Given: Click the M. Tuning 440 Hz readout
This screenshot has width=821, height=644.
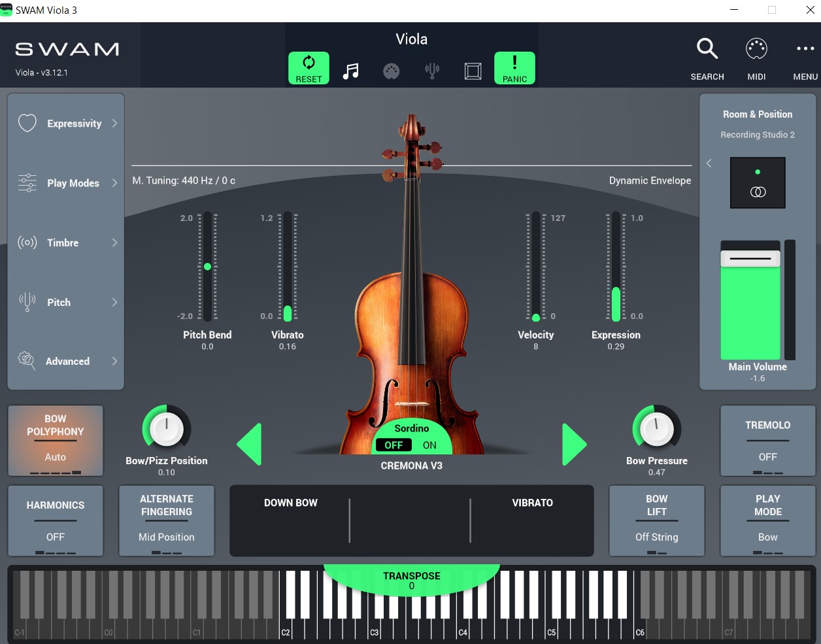Looking at the screenshot, I should coord(184,180).
